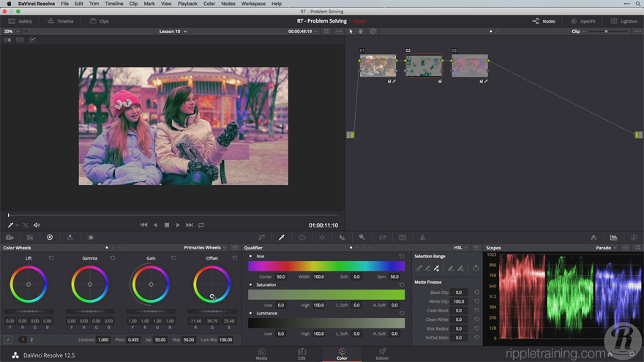This screenshot has height=362, width=644.
Task: Switch to the Deliver page
Action: click(382, 354)
